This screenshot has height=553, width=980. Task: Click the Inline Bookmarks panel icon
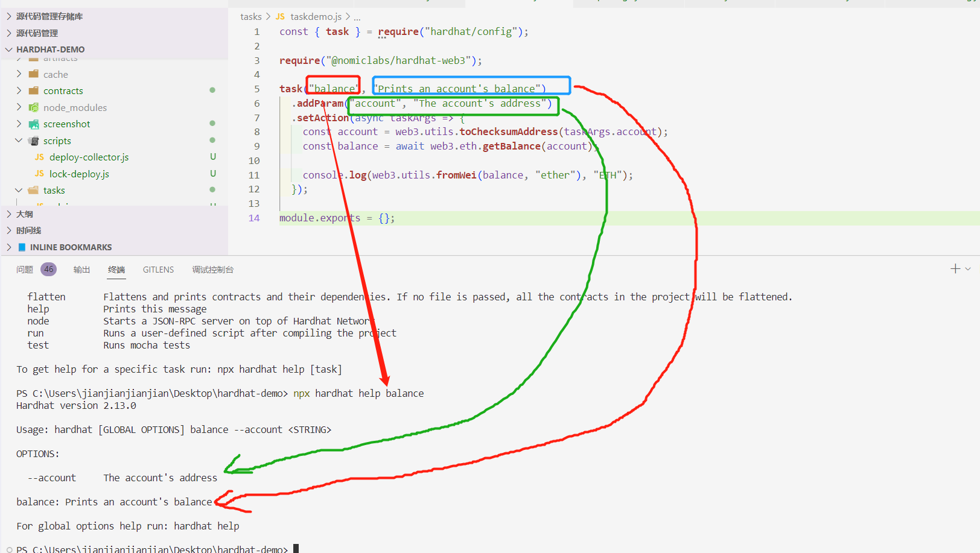22,247
